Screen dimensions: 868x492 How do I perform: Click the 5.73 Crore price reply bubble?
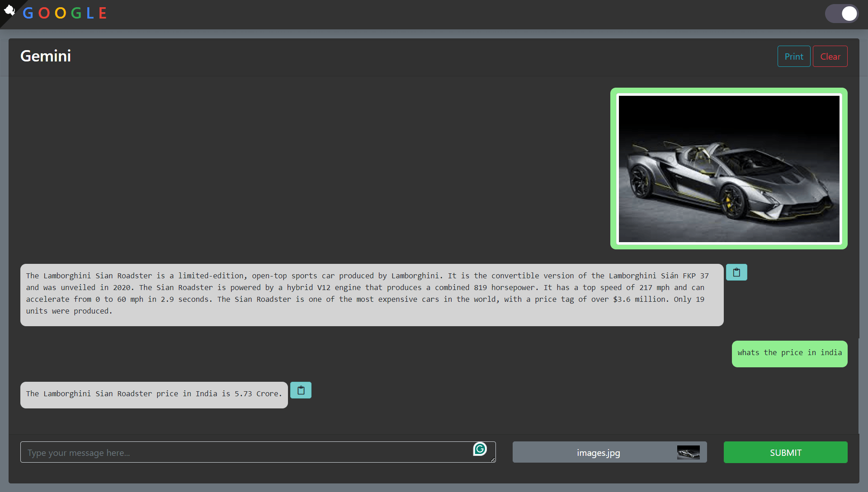pyautogui.click(x=154, y=394)
